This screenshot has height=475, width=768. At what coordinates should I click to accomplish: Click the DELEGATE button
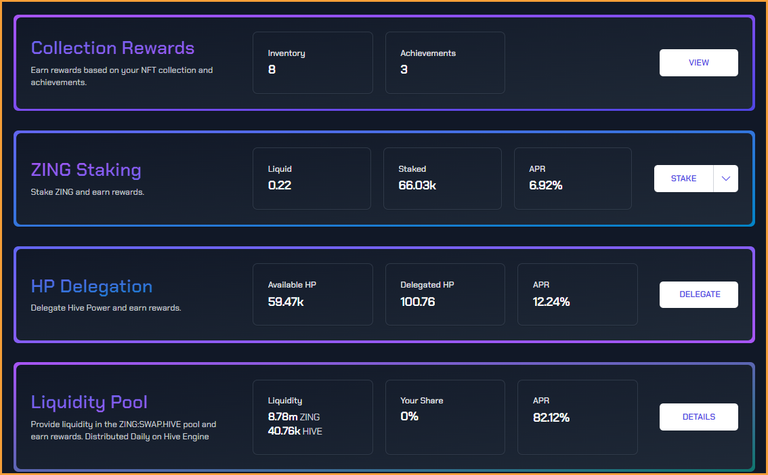coord(698,294)
